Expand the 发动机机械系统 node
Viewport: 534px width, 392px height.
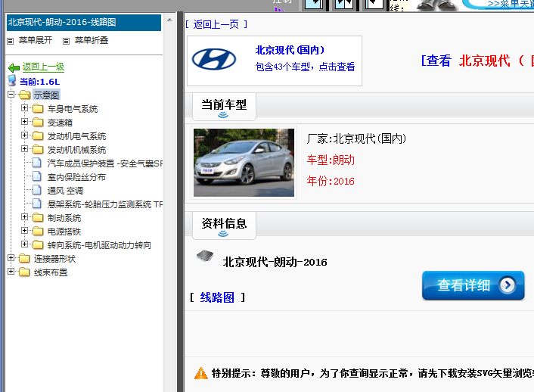tap(24, 148)
